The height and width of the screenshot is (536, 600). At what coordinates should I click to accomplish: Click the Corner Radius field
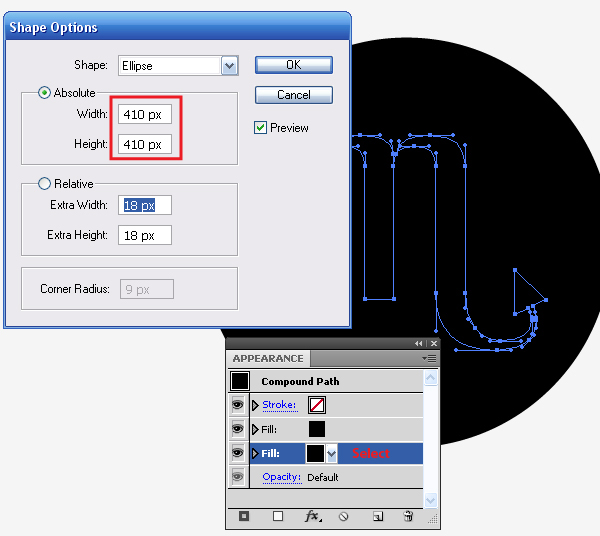(147, 289)
